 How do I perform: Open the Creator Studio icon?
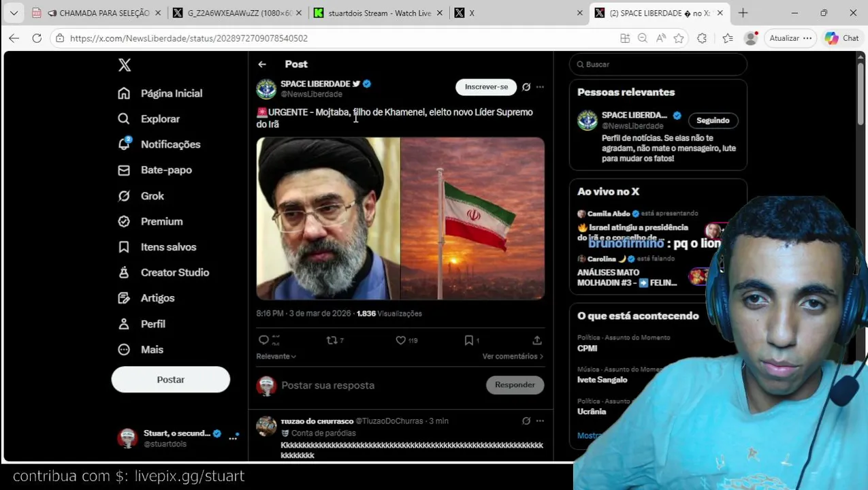[123, 272]
